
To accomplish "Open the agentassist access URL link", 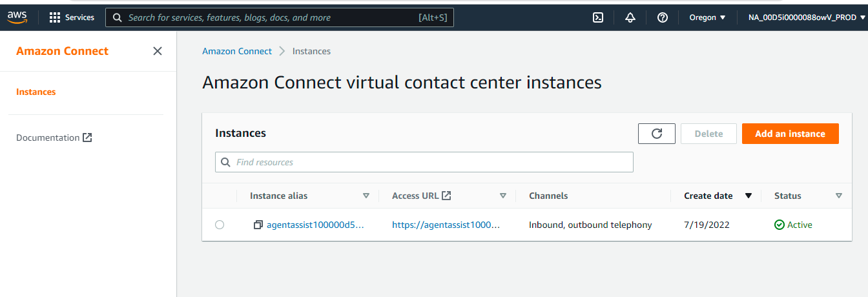I will coord(446,225).
